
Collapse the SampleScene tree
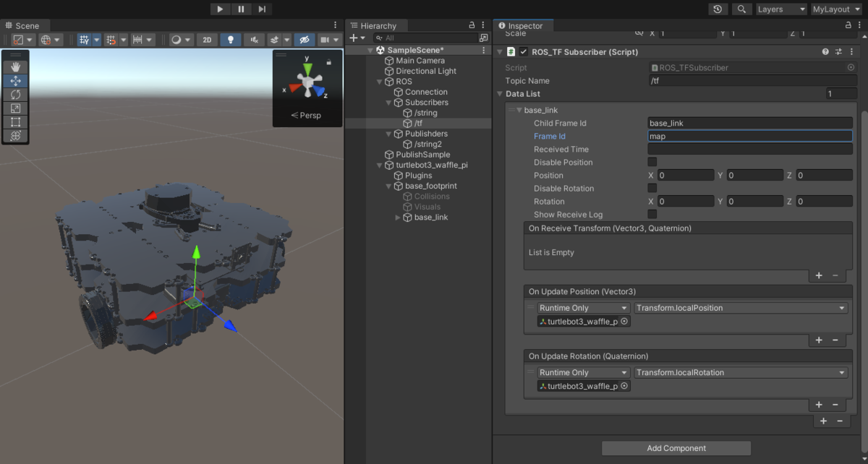coord(370,51)
